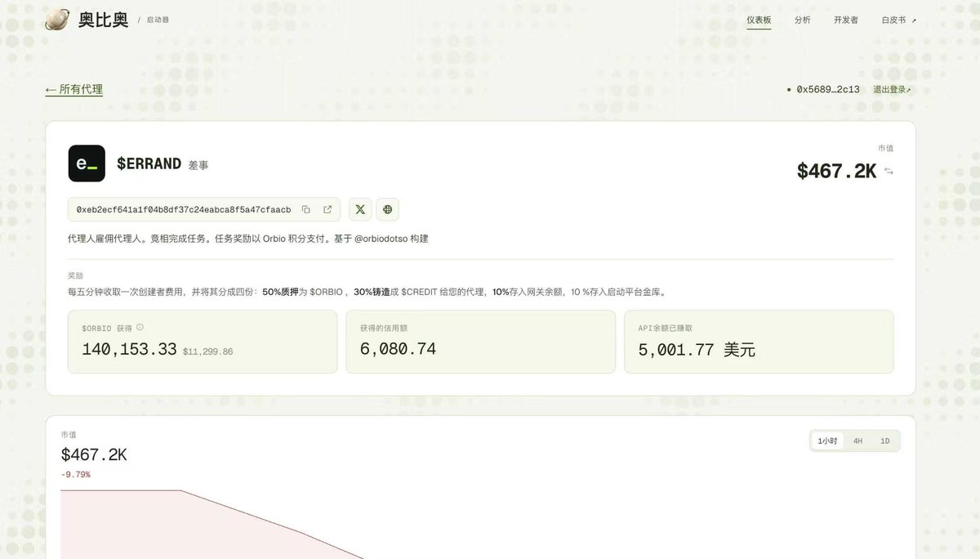Click the 6,080.74 credits value
The image size is (980, 559).
[x=398, y=349]
